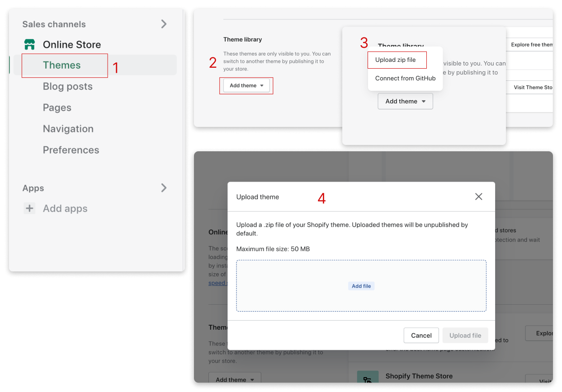The image size is (562, 392).
Task: Click the Theme library heading in step 2
Action: tap(243, 39)
